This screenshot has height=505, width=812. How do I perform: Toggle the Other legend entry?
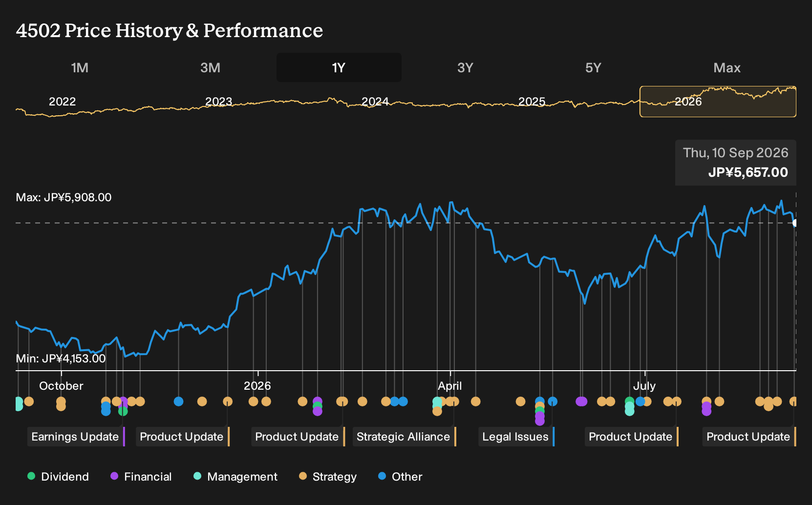pos(400,477)
